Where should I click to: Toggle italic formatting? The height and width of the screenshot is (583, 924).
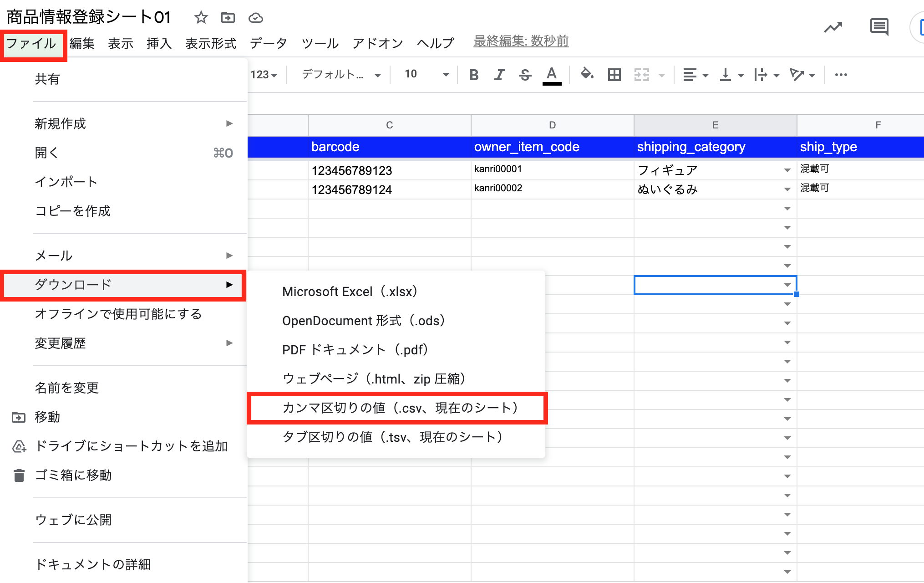click(x=500, y=75)
